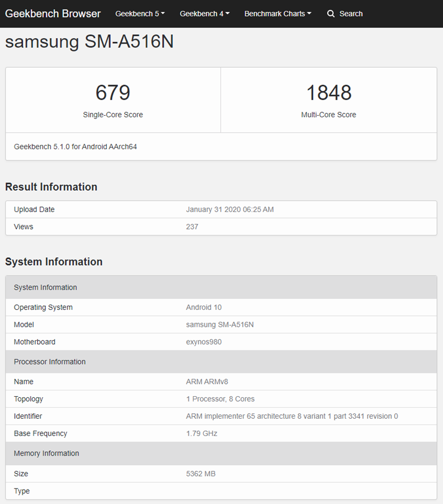Go to the Geekbench Browser homepage
The image size is (443, 504).
pos(53,13)
